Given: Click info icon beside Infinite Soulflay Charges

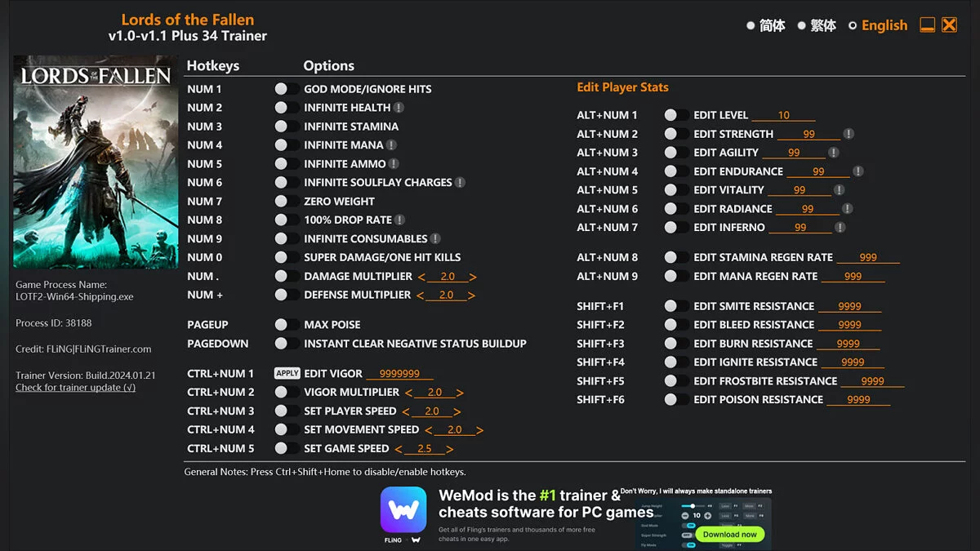Looking at the screenshot, I should click(460, 183).
